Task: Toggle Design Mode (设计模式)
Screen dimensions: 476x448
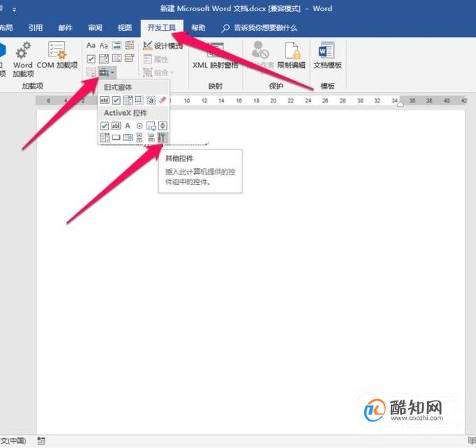Action: [163, 45]
